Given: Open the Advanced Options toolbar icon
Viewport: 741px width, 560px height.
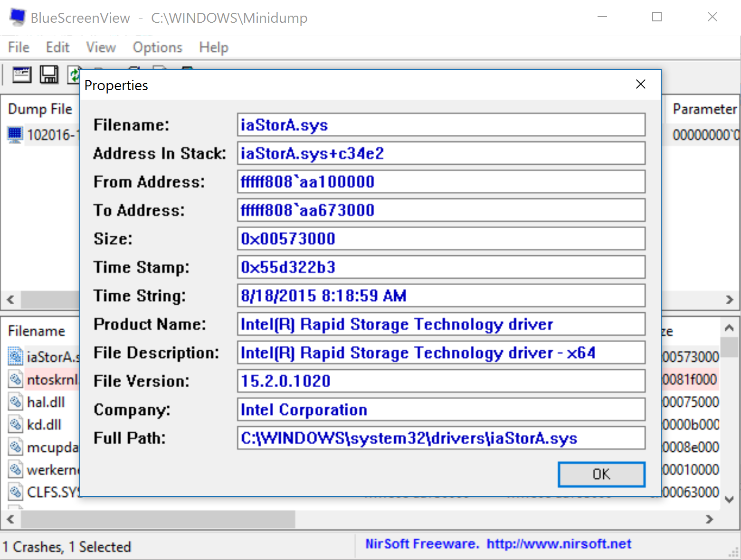Looking at the screenshot, I should (22, 75).
